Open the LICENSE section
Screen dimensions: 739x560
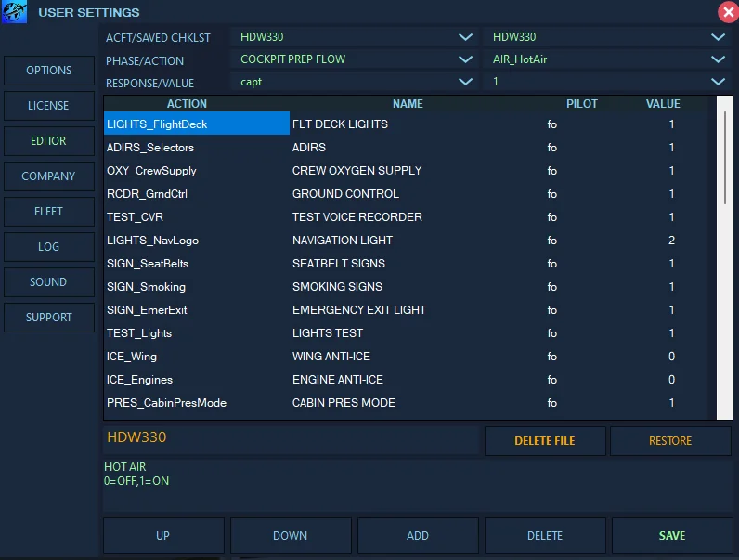pos(49,106)
